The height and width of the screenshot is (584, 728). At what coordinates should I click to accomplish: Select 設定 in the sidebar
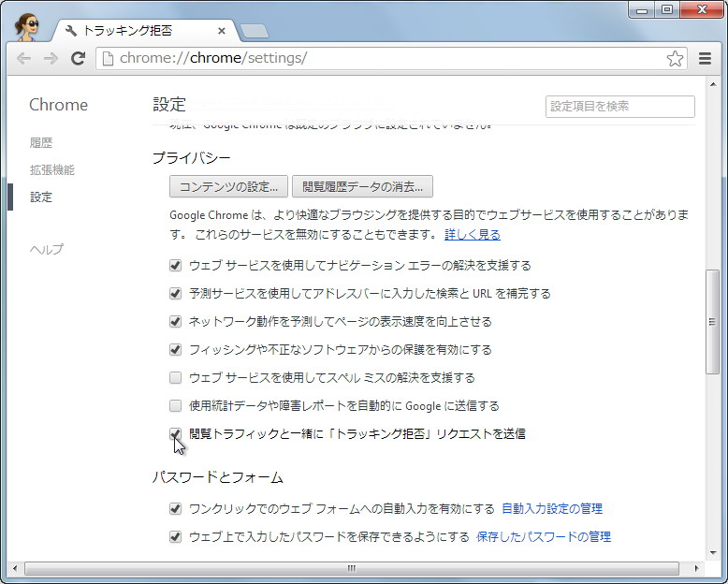pyautogui.click(x=41, y=197)
